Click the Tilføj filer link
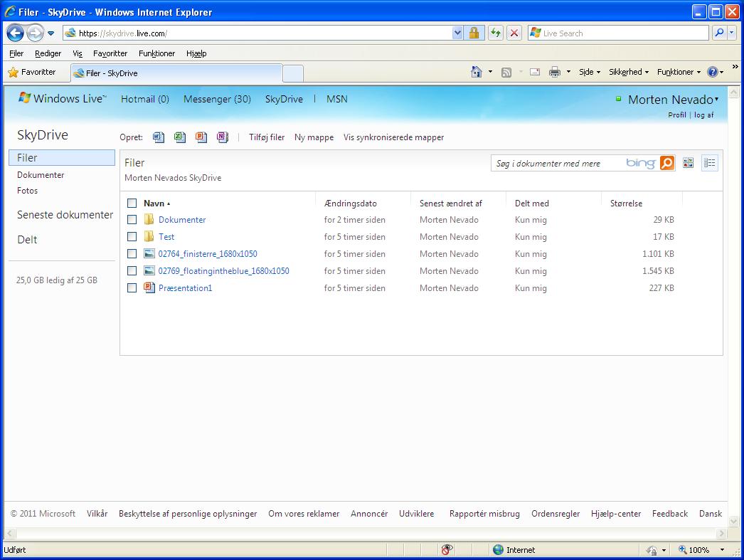 coord(266,137)
